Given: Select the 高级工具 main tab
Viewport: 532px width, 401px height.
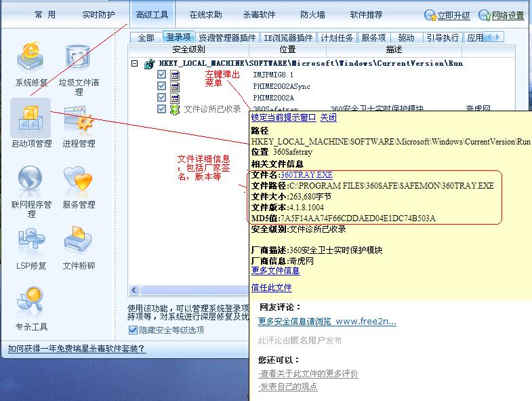Looking at the screenshot, I should [152, 15].
